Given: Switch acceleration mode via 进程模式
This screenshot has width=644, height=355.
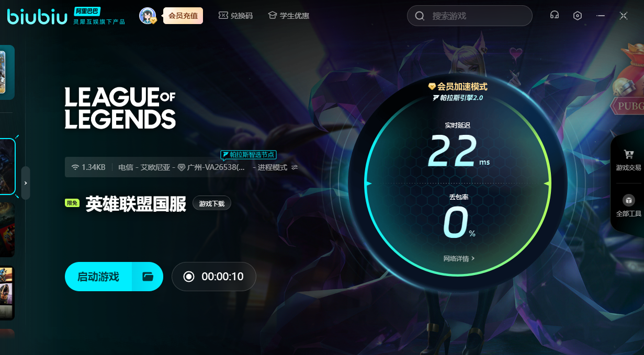Looking at the screenshot, I should (x=273, y=167).
